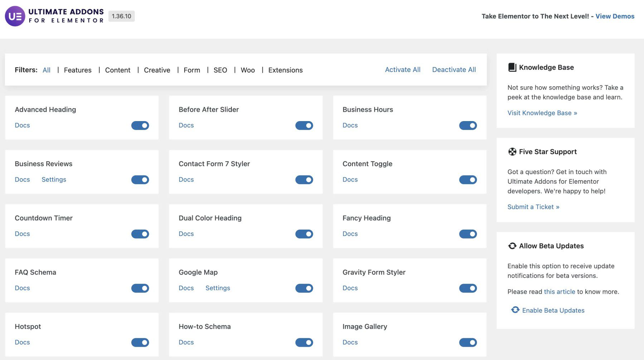Image resolution: width=644 pixels, height=360 pixels.
Task: Filter widgets by SEO
Action: tap(220, 70)
